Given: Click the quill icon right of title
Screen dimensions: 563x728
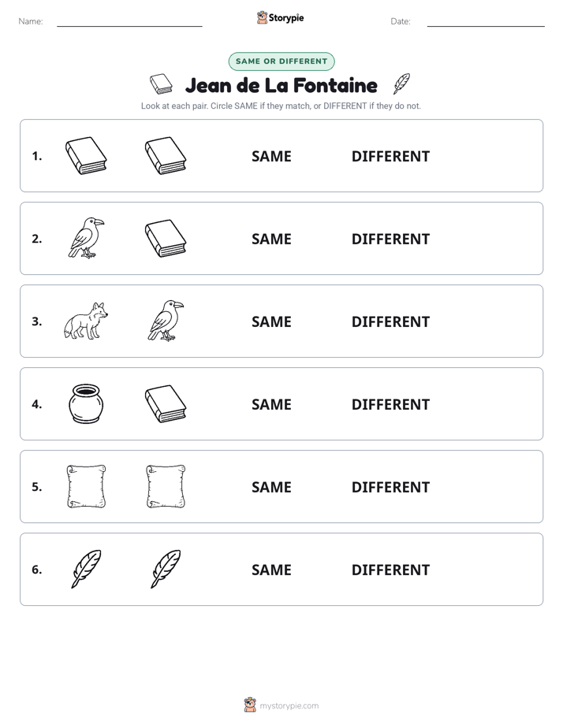Looking at the screenshot, I should [x=401, y=84].
